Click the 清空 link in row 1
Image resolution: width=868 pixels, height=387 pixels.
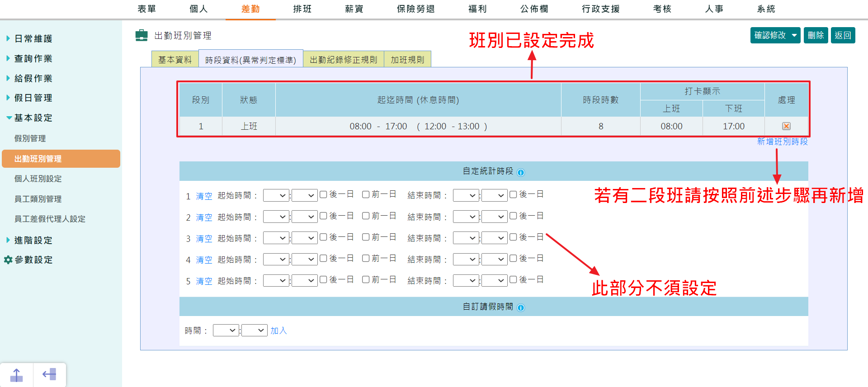(204, 196)
